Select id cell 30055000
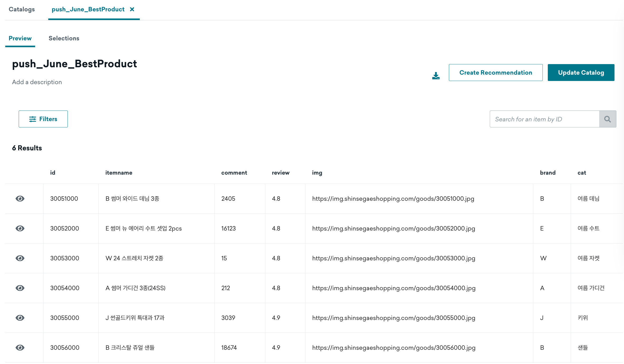Image resolution: width=624 pixels, height=364 pixels. coord(65,318)
